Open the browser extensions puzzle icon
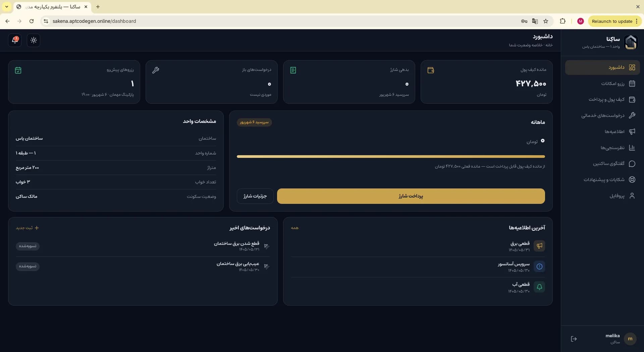The image size is (644, 352). (562, 21)
